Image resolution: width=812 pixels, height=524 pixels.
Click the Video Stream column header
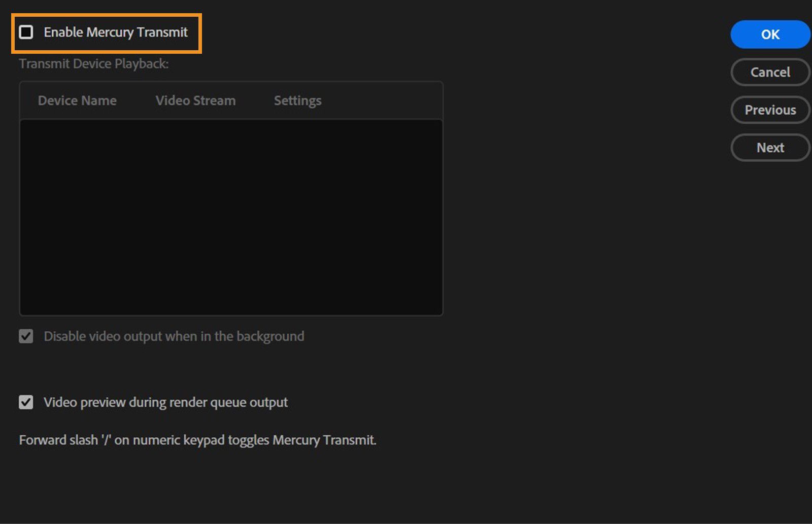(195, 100)
